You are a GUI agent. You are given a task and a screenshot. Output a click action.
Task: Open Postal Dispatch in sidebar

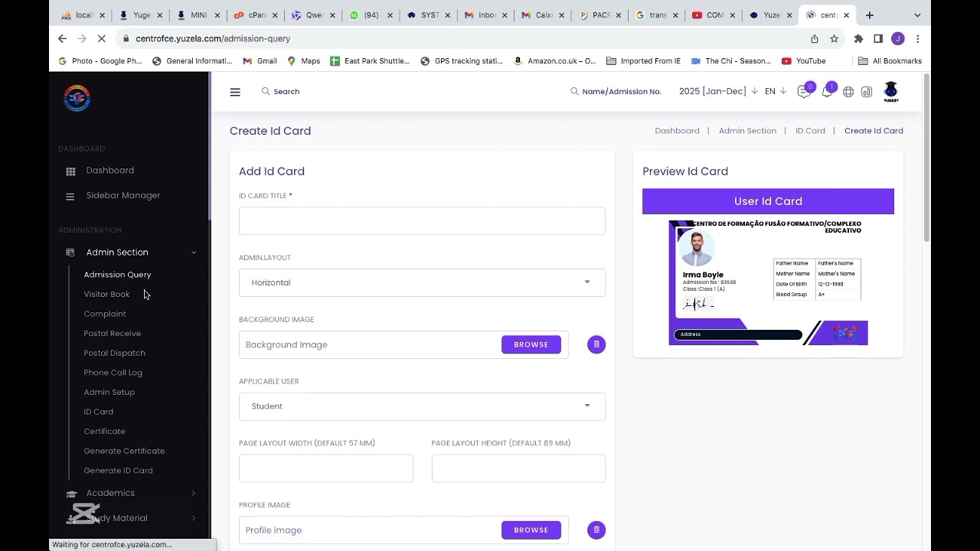pyautogui.click(x=114, y=353)
